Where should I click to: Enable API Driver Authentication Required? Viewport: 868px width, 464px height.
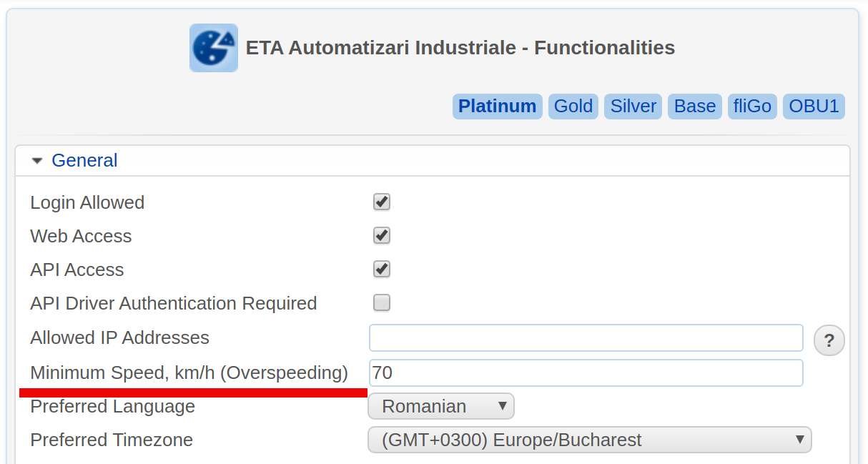[381, 302]
